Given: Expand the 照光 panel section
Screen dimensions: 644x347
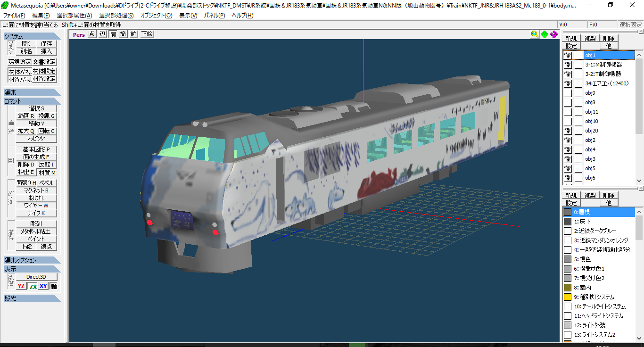Looking at the screenshot, I should (32, 298).
